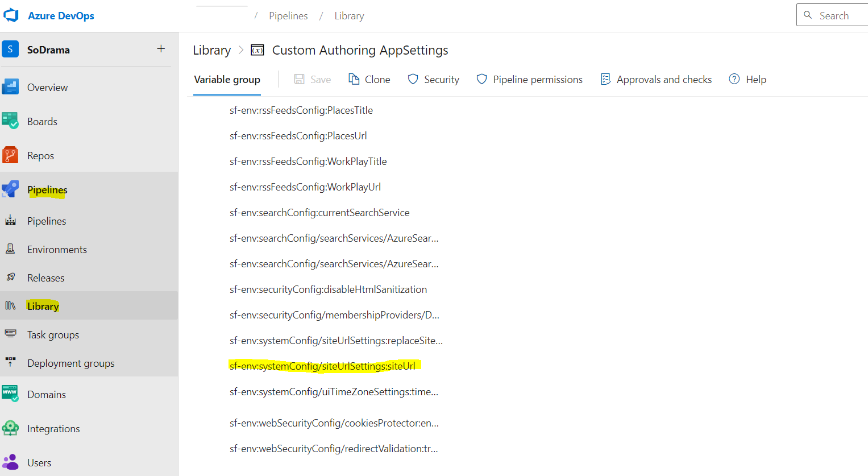
Task: Click the Integrations icon
Action: pos(10,428)
